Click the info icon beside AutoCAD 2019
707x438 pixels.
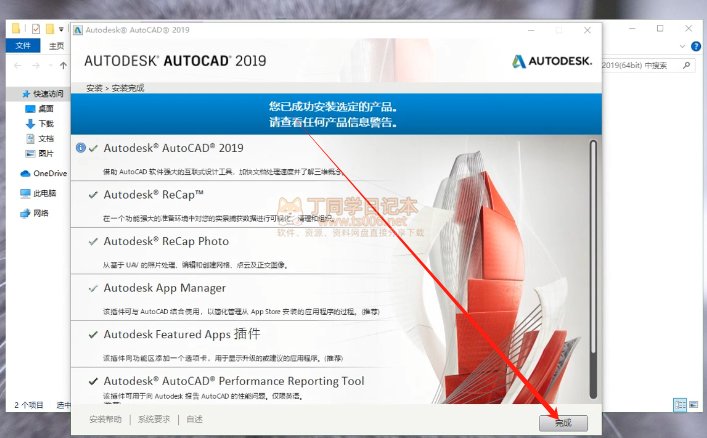pos(81,148)
